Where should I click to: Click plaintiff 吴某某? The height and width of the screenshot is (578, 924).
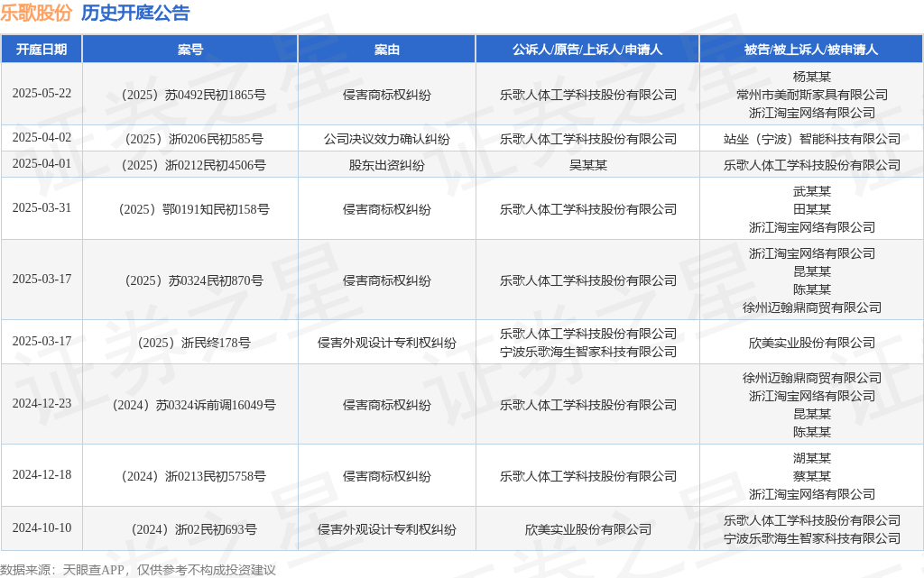click(x=587, y=165)
